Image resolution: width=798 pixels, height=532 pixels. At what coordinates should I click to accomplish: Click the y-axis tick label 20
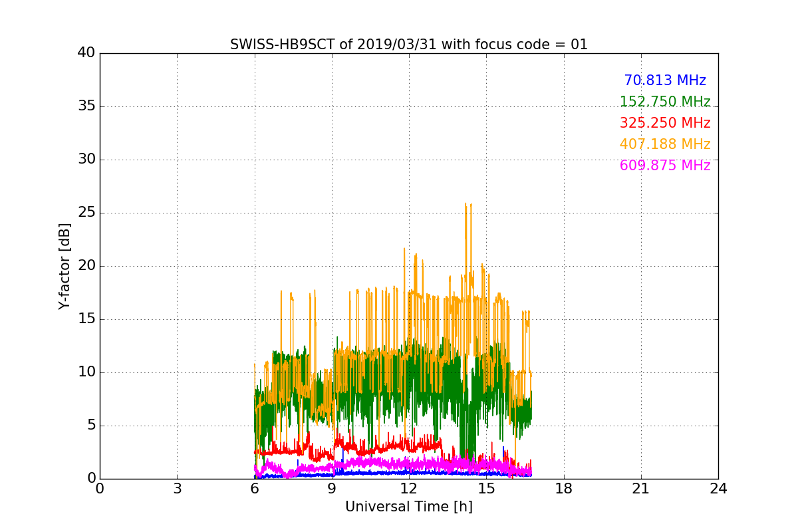[86, 266]
